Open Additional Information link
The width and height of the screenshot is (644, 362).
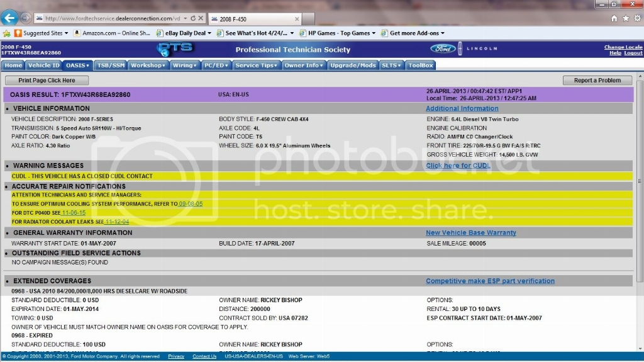tap(462, 108)
